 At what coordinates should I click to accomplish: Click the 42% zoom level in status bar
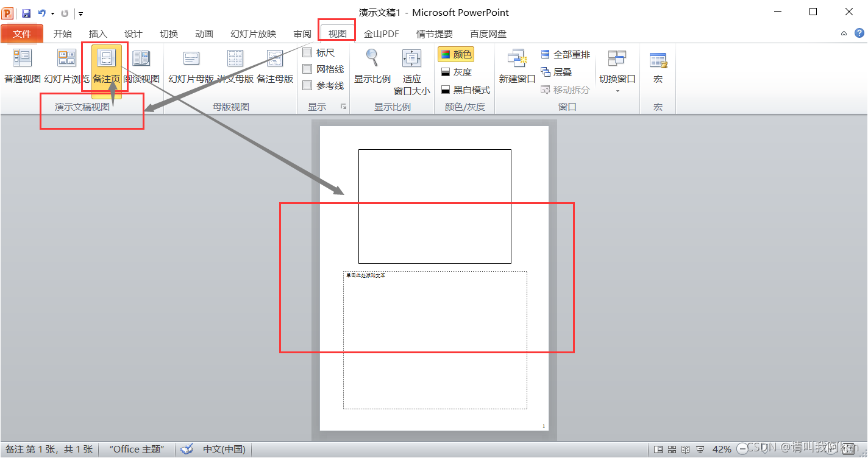pyautogui.click(x=722, y=449)
